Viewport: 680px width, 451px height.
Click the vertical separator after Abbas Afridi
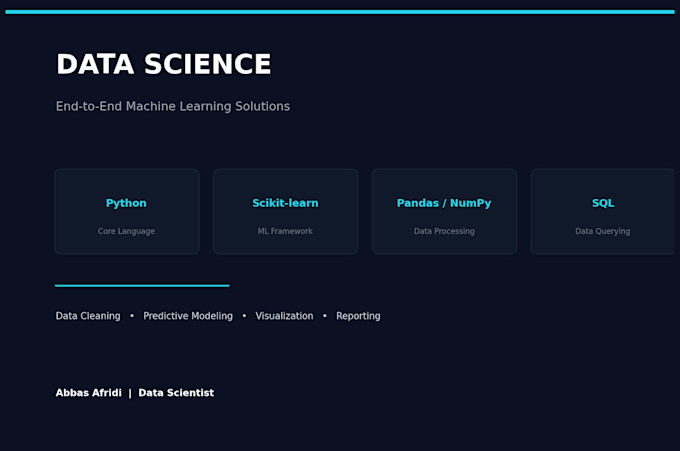point(130,393)
